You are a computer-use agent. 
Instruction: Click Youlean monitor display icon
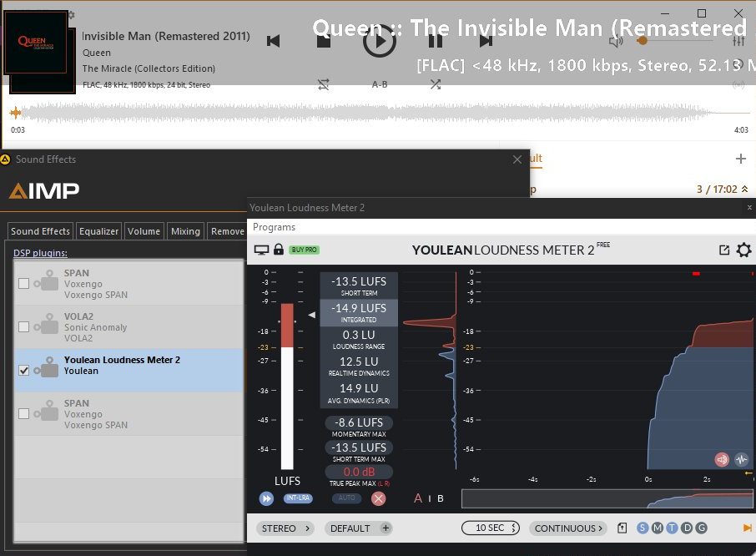261,250
